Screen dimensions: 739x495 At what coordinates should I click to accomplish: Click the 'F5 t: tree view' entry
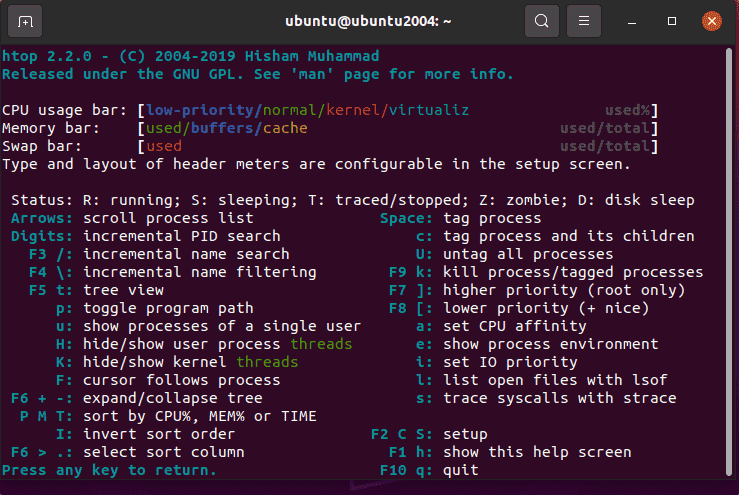coord(96,290)
